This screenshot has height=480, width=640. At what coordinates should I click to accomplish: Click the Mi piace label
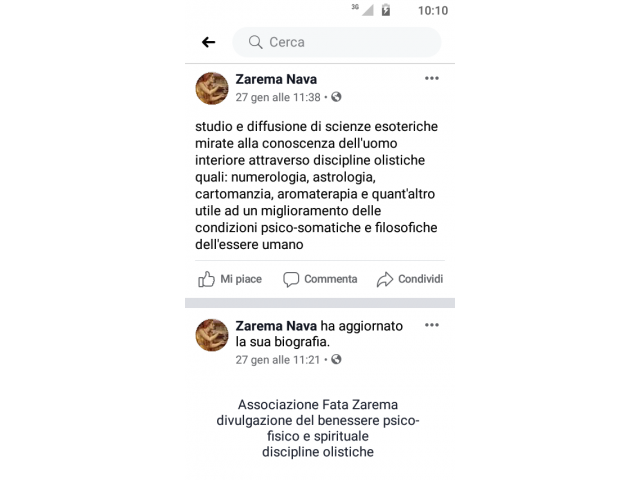click(x=241, y=279)
